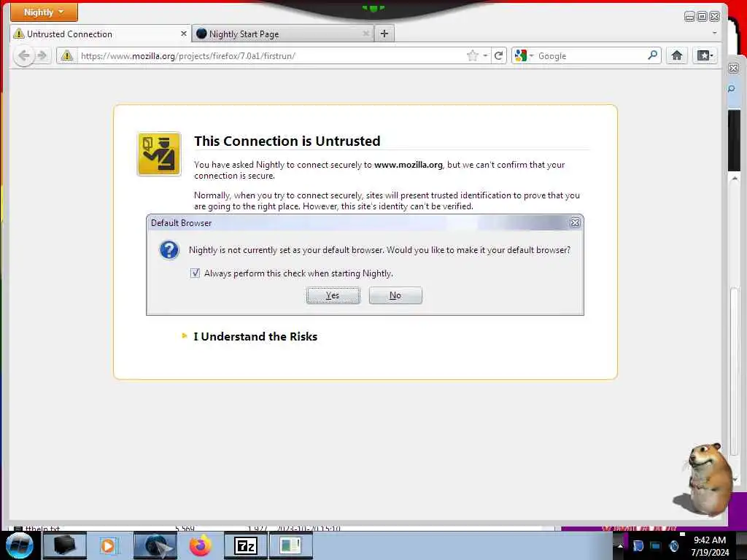This screenshot has height=560, width=747.
Task: Expand I Understand the Risks section
Action: (255, 336)
